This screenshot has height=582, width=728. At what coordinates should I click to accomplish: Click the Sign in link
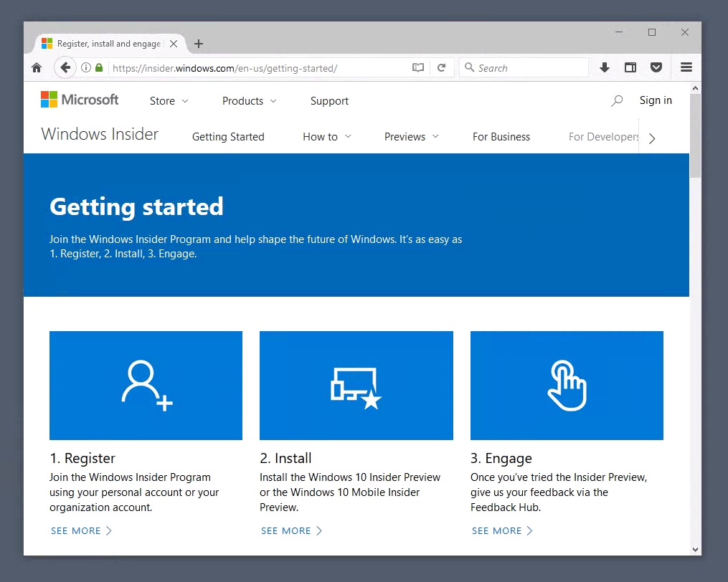click(656, 100)
